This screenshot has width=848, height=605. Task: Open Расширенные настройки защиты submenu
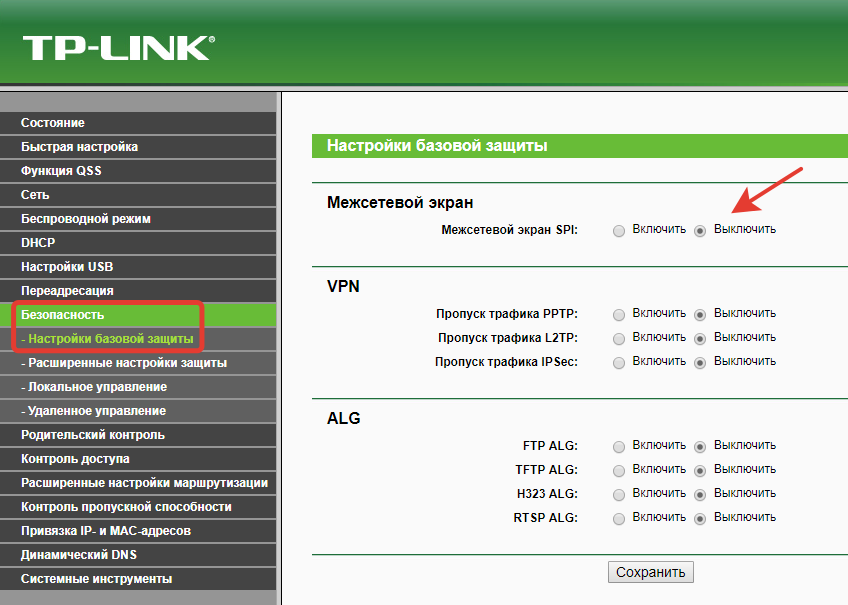(123, 363)
